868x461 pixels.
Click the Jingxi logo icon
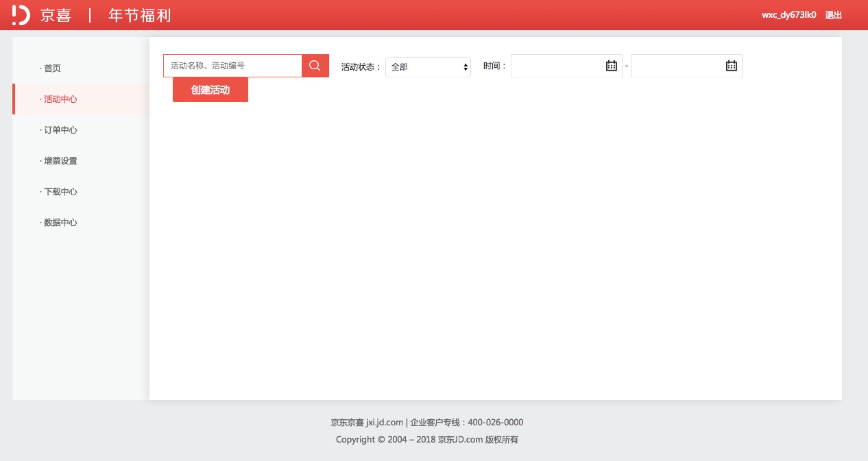[21, 15]
